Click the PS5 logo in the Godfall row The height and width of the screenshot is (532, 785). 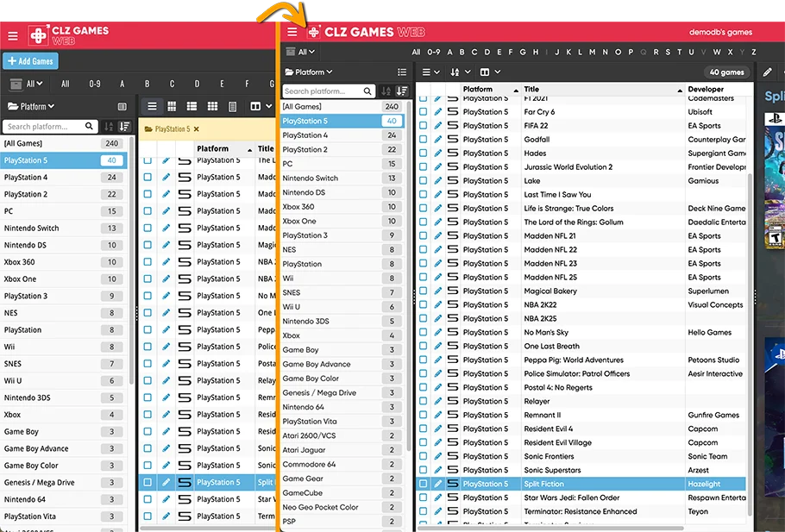[x=453, y=139]
